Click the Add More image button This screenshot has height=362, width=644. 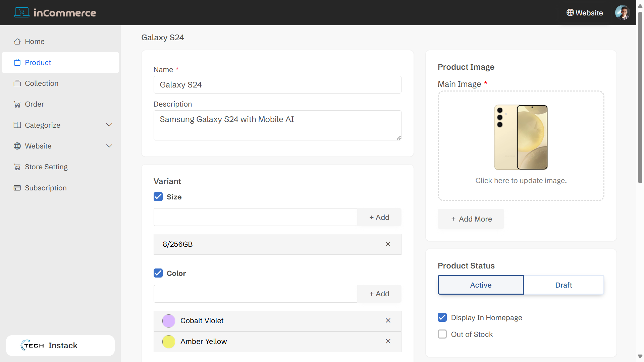pos(471,219)
